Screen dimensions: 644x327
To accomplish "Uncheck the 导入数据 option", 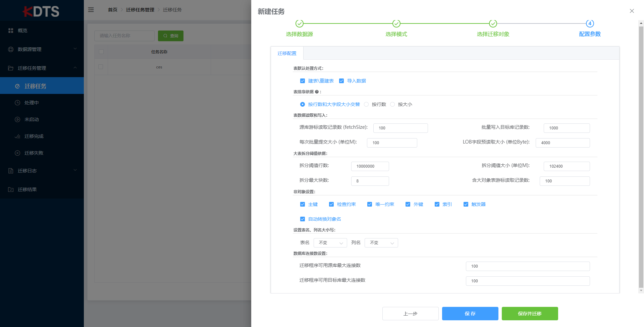I will (341, 81).
